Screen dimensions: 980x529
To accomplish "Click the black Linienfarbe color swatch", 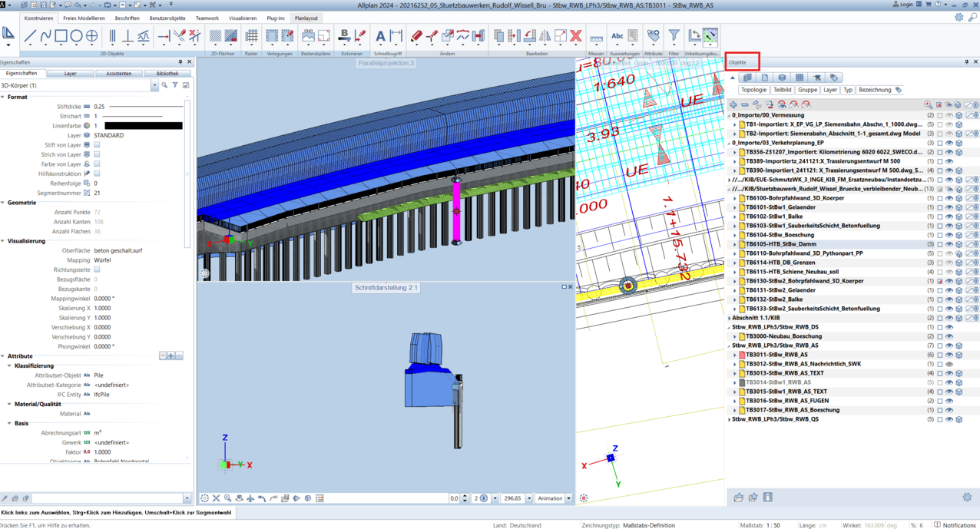I will click(143, 126).
